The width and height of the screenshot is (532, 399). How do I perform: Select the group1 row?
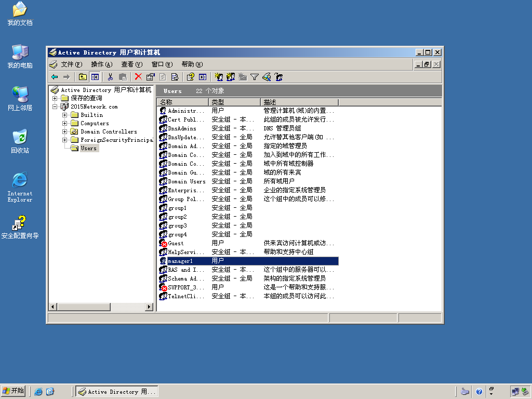click(x=248, y=208)
